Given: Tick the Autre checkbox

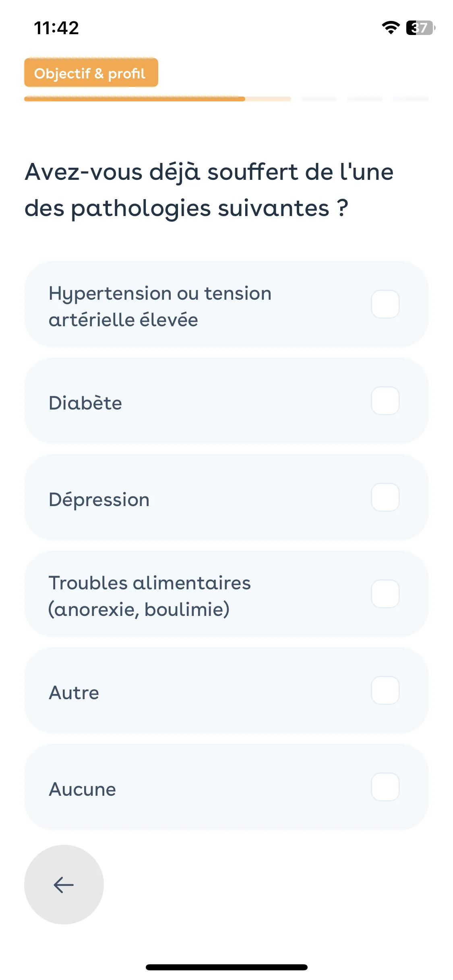Looking at the screenshot, I should 385,690.
